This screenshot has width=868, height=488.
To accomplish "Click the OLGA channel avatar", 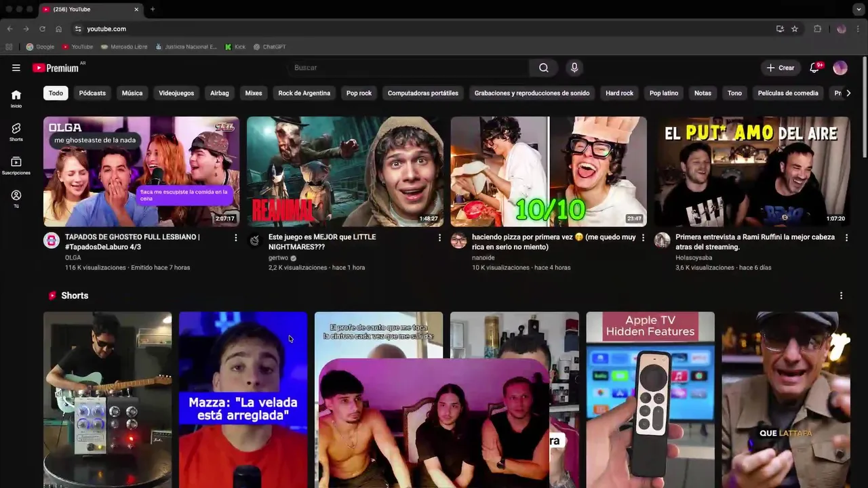I will pyautogui.click(x=52, y=241).
